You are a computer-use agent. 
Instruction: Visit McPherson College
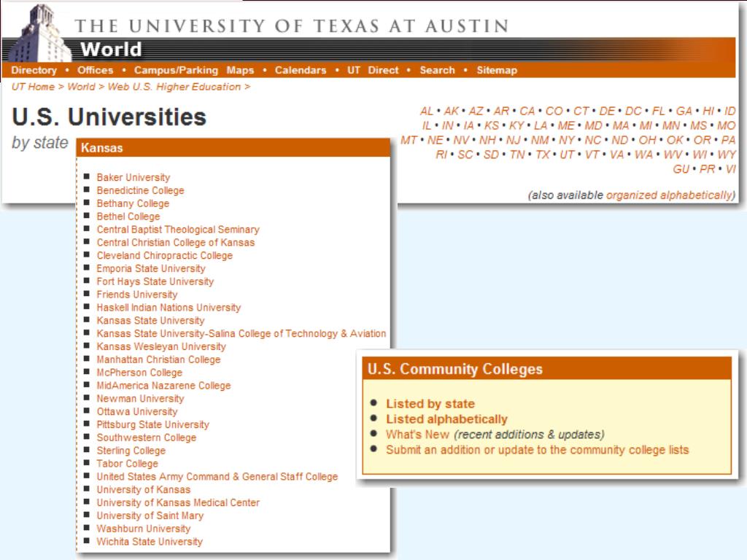coord(139,373)
